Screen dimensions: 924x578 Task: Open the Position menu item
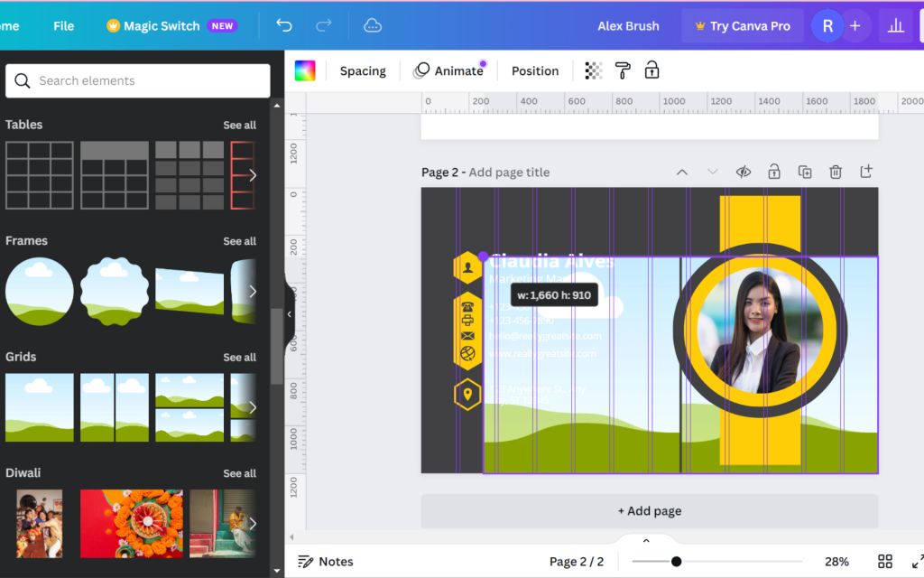534,70
